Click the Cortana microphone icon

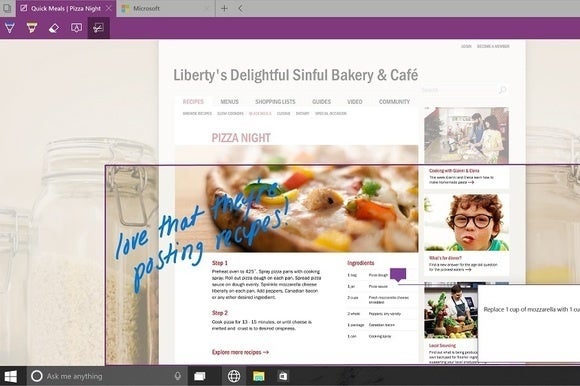pos(178,376)
